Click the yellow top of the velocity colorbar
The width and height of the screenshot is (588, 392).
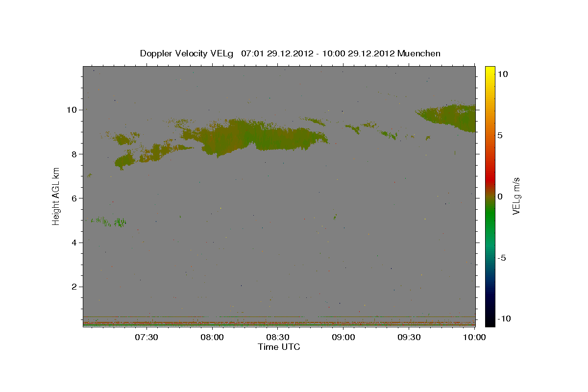point(490,71)
